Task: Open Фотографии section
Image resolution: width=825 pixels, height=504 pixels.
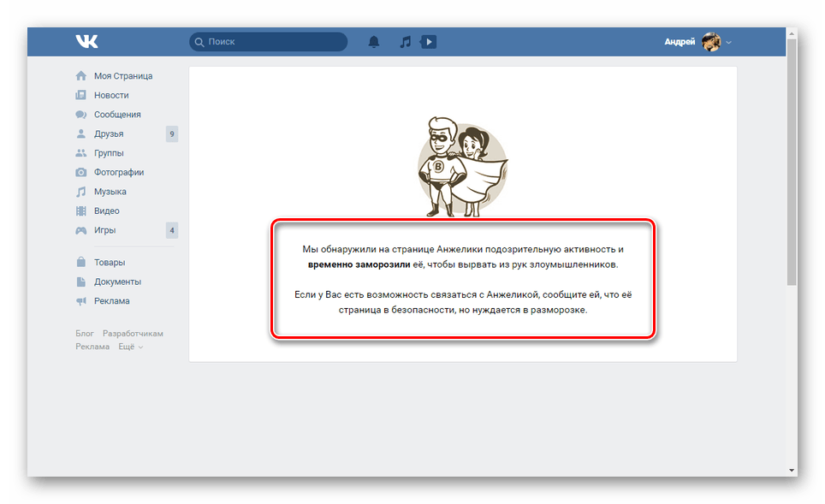Action: point(119,172)
